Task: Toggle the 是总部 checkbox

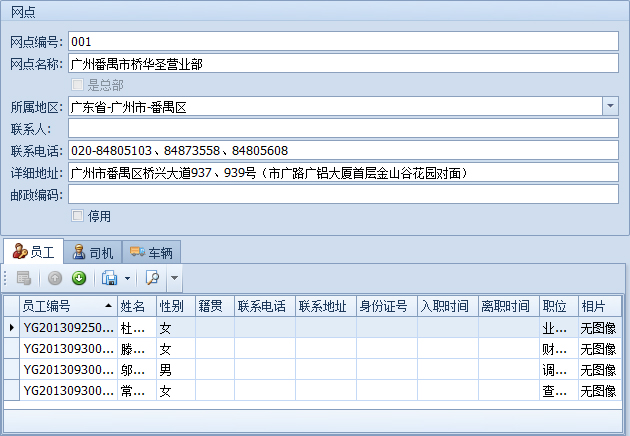Action: 78,85
